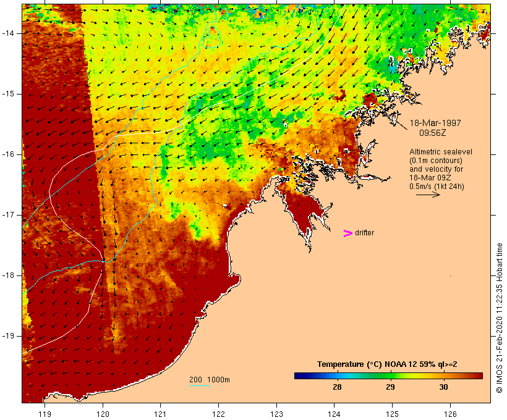Click the 'Temperature (°C) NOAA 12 59% ql>=2' title
The image size is (507, 420).
387,364
